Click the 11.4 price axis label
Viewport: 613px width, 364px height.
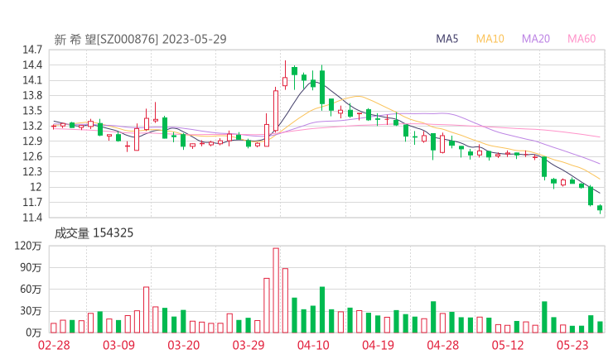32,218
